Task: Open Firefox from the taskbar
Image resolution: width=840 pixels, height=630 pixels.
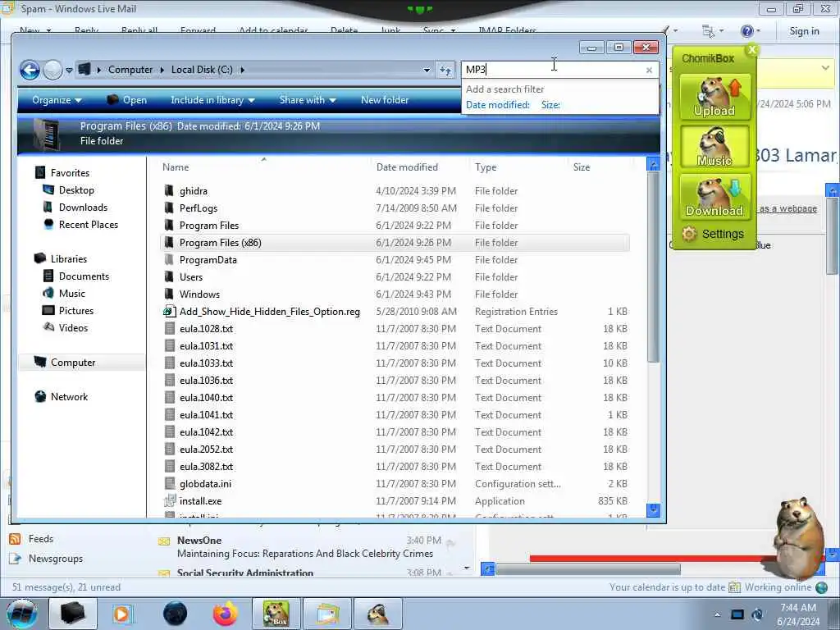Action: pyautogui.click(x=226, y=614)
